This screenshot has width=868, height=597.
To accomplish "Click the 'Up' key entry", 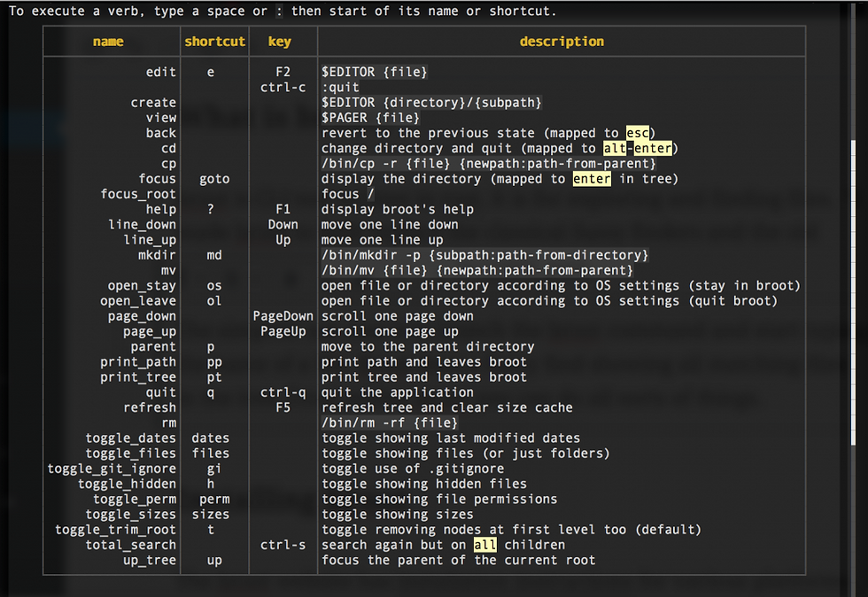I will coord(283,240).
